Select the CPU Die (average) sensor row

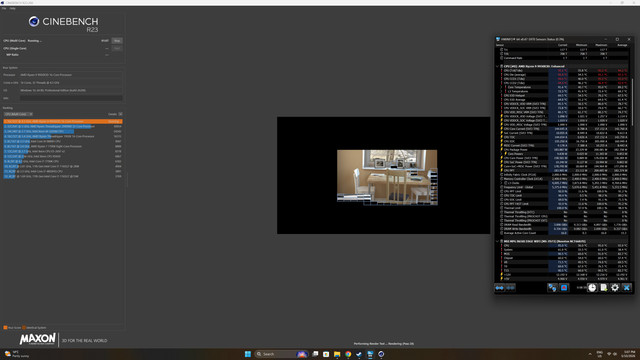coord(564,75)
